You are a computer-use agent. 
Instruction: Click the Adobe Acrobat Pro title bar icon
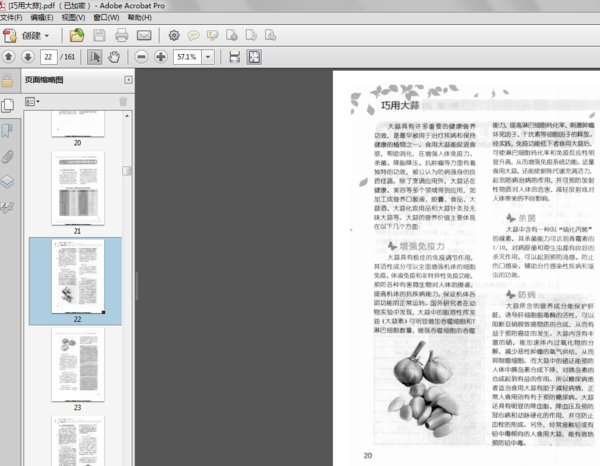pyautogui.click(x=2, y=6)
